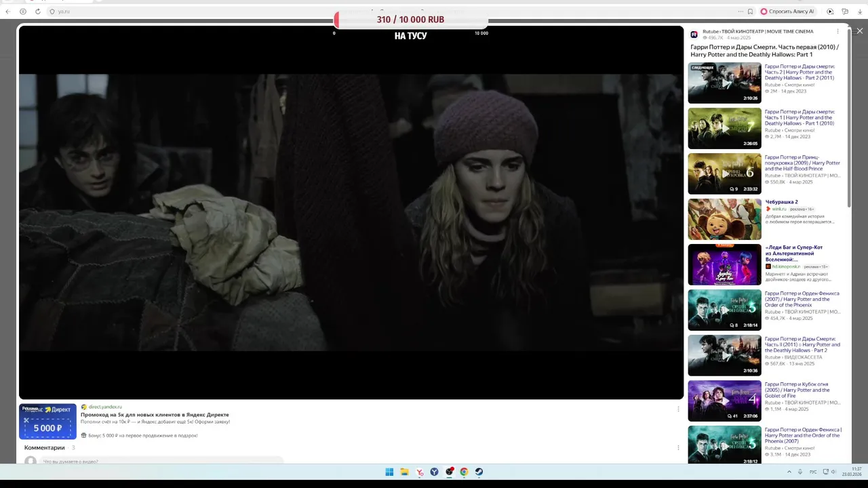Click the Яндекс Директ 5 000 ₽ ad banner

[x=47, y=422]
